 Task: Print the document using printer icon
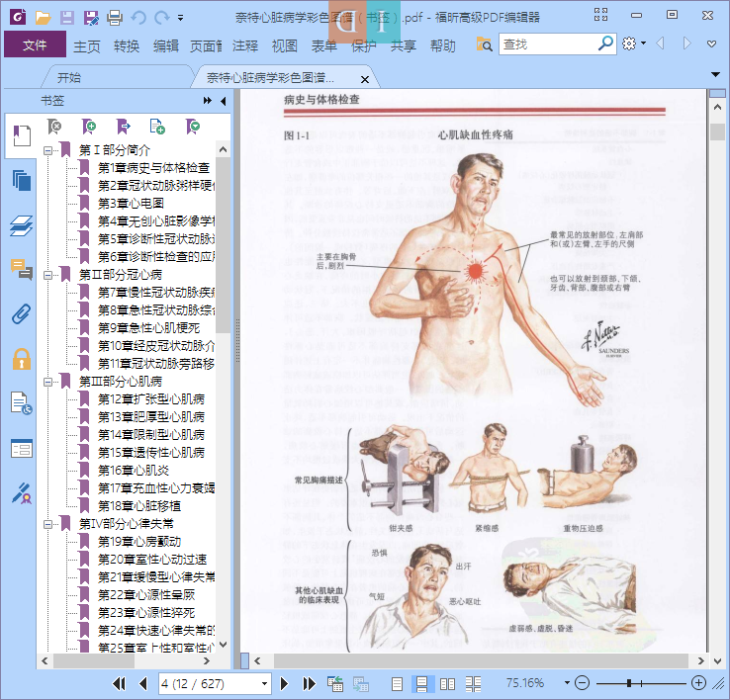pos(115,18)
